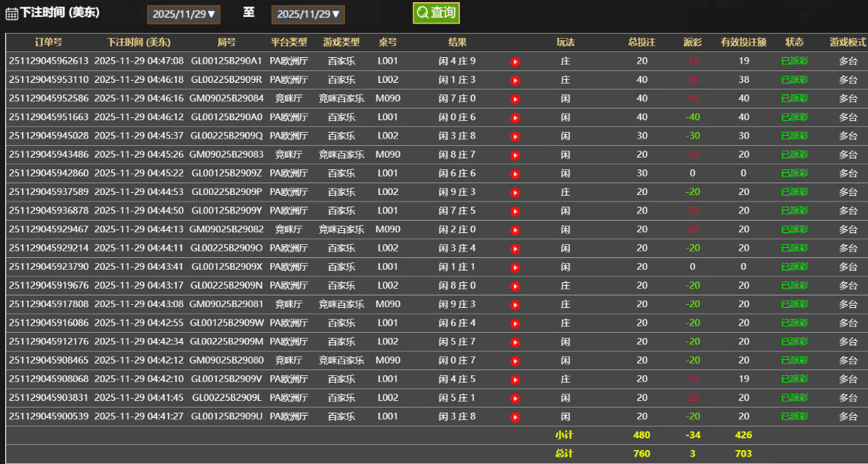The image size is (868, 464).
Task: Click the 状态 column header
Action: (795, 42)
